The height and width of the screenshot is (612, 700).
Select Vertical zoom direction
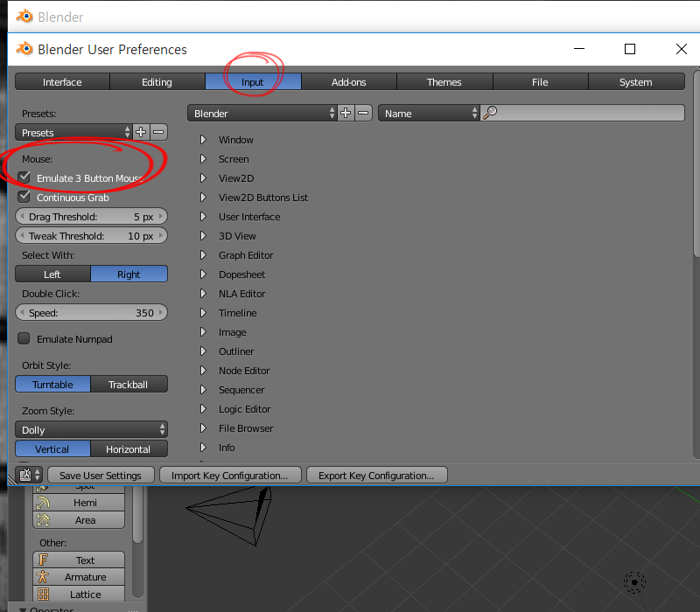pos(52,449)
